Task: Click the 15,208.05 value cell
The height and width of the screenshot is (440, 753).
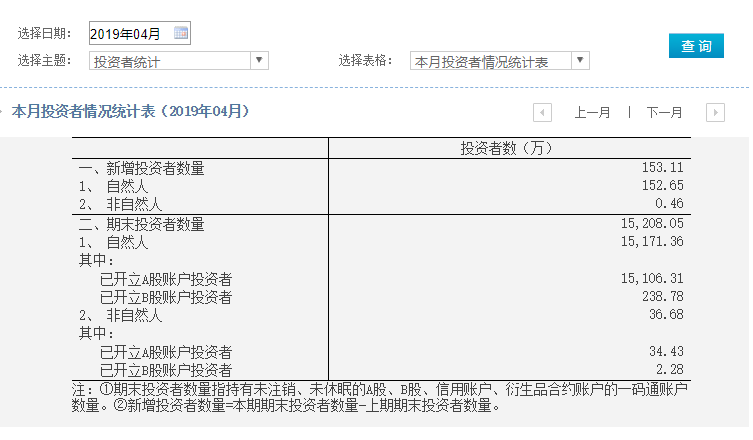Action: click(x=651, y=224)
